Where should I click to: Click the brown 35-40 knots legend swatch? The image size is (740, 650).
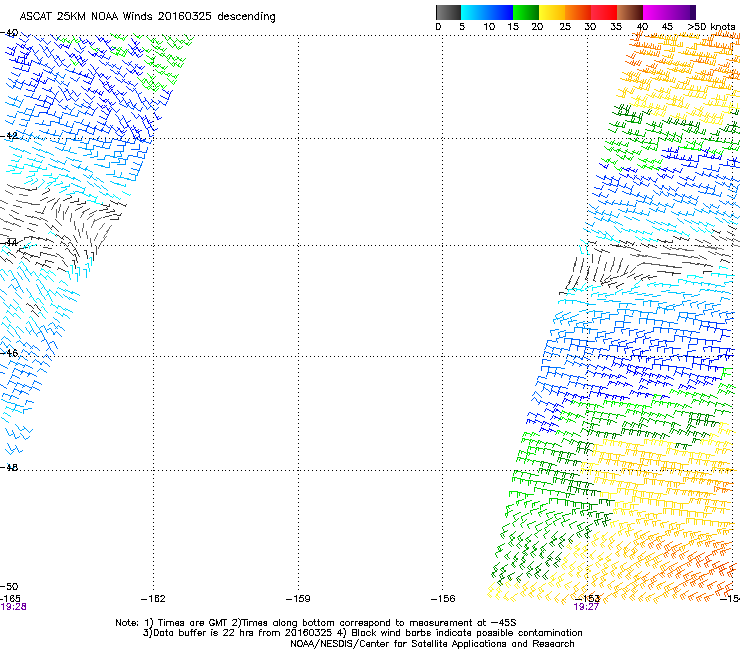630,12
